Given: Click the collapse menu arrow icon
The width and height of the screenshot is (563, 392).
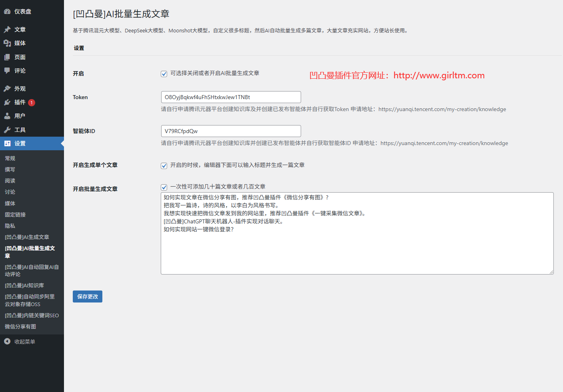Looking at the screenshot, I should (7, 341).
